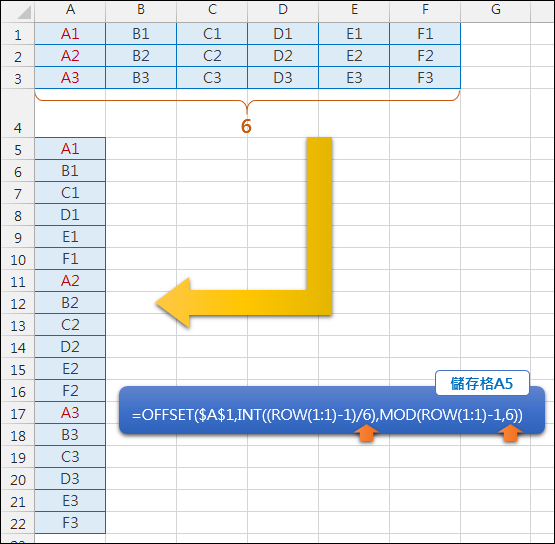This screenshot has height=544, width=555.
Task: Click 'C3' cell in row 3
Action: click(x=212, y=78)
